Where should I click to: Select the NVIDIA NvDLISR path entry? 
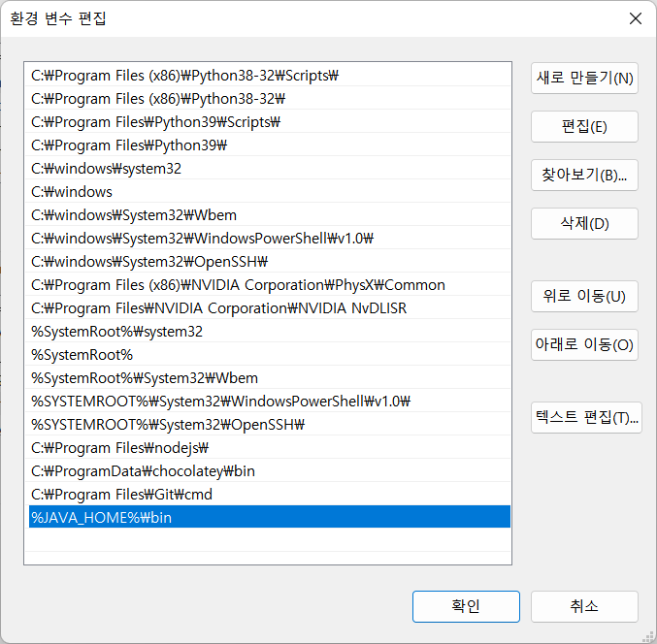pyautogui.click(x=270, y=308)
